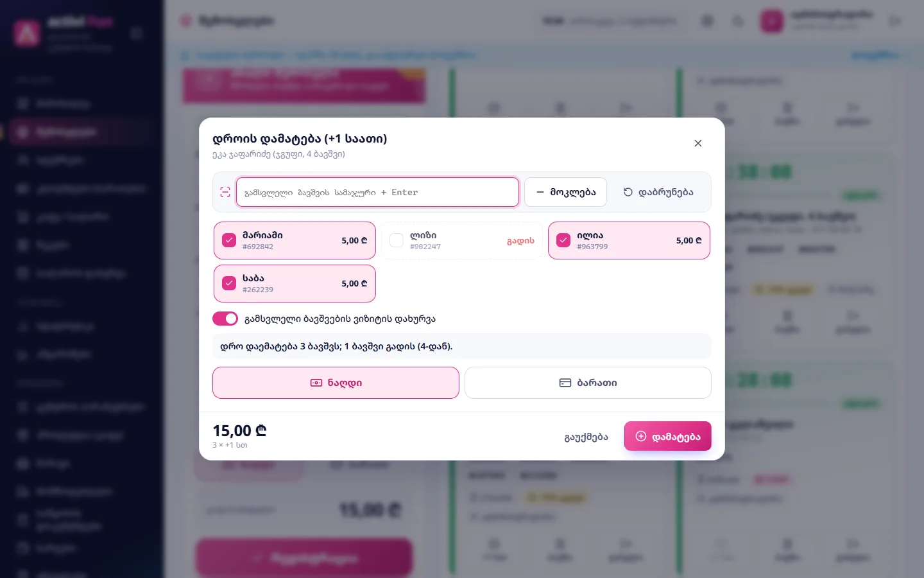Image resolution: width=924 pixels, height=578 pixels.
Task: Click გაუქმება cancel link
Action: coord(586,437)
